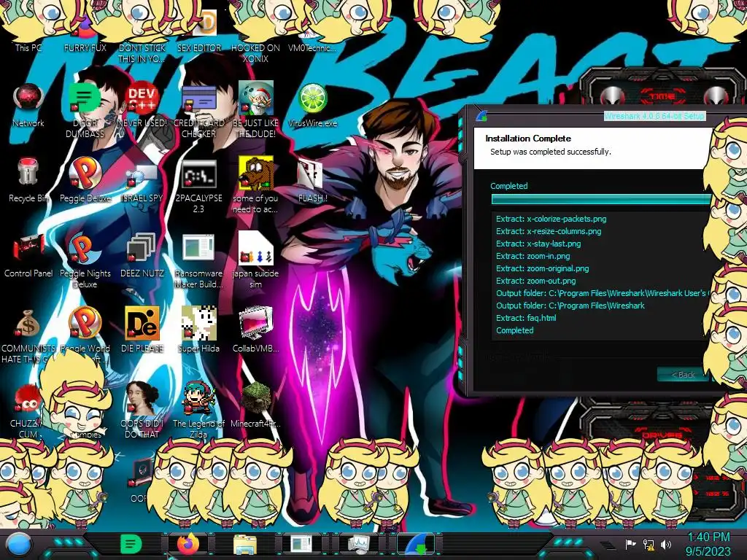Open the DIE PLEASE 'De' icon
The height and width of the screenshot is (560, 747).
pos(142,330)
